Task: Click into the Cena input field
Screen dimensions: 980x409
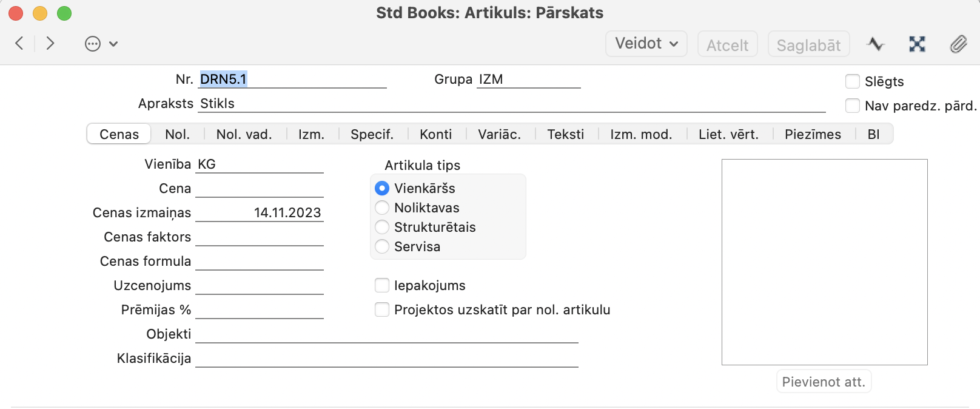Action: (x=260, y=189)
